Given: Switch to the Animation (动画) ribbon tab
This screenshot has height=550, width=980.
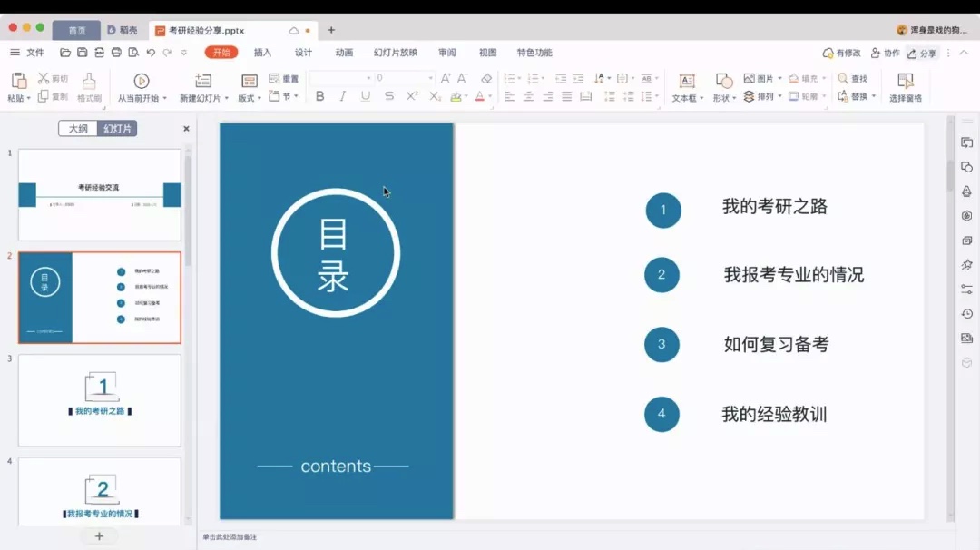Looking at the screenshot, I should tap(344, 53).
